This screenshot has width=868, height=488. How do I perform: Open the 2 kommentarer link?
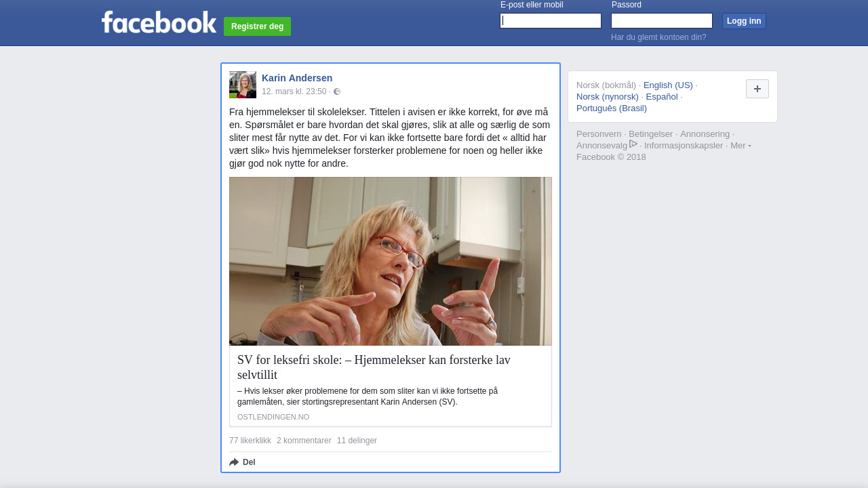pyautogui.click(x=304, y=441)
